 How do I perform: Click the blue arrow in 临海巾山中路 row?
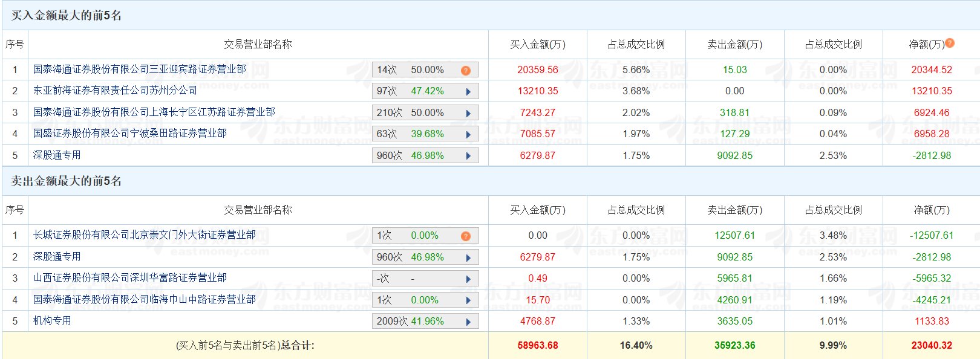click(468, 300)
